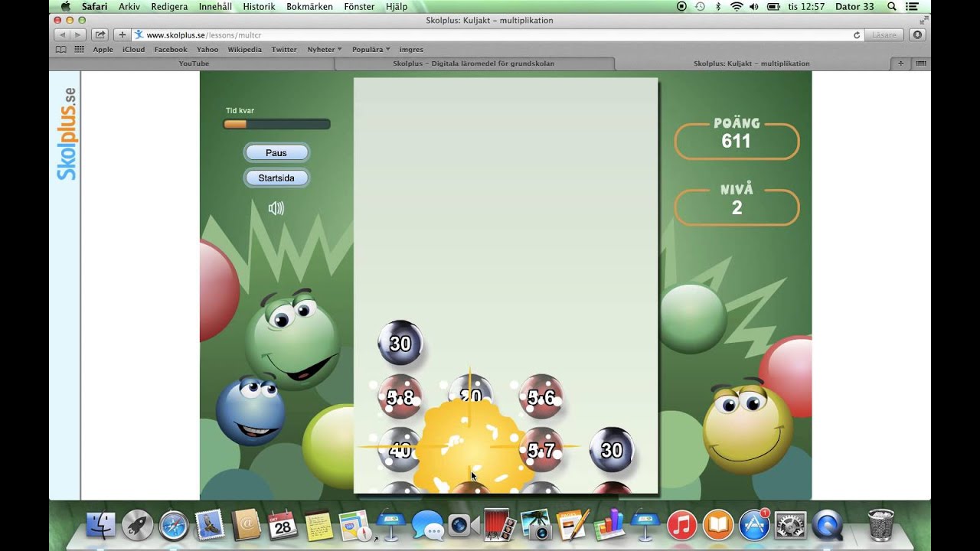The height and width of the screenshot is (551, 980).
Task: Mute the game sound with speaker icon
Action: (x=276, y=208)
